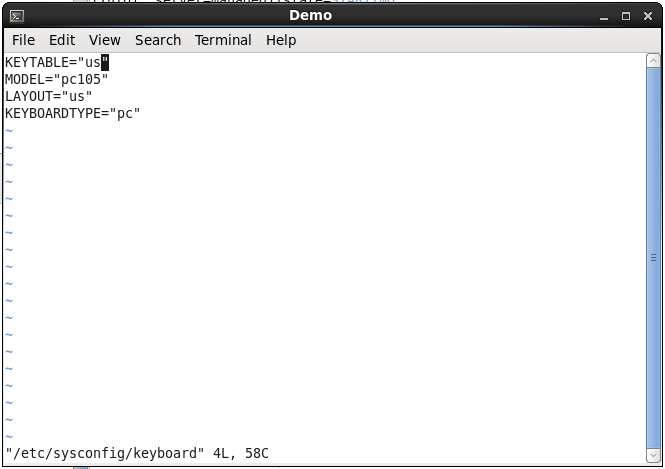Screen dimensions: 665x469
Task: Click the scrollbar down arrow
Action: (x=654, y=456)
